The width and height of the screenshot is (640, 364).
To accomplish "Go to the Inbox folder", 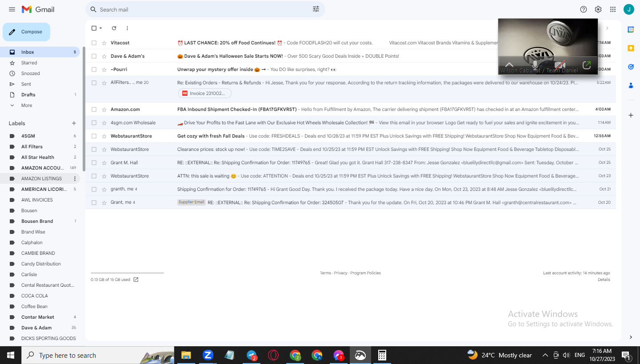I will [41, 52].
